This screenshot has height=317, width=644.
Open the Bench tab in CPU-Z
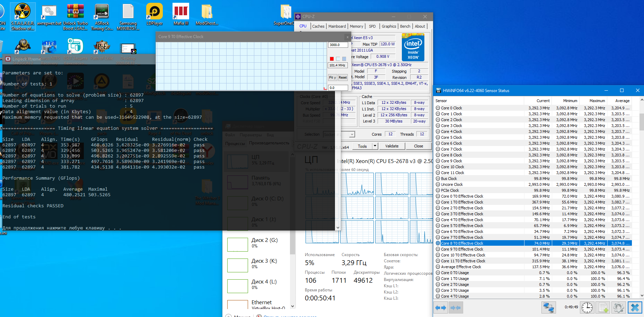[405, 26]
